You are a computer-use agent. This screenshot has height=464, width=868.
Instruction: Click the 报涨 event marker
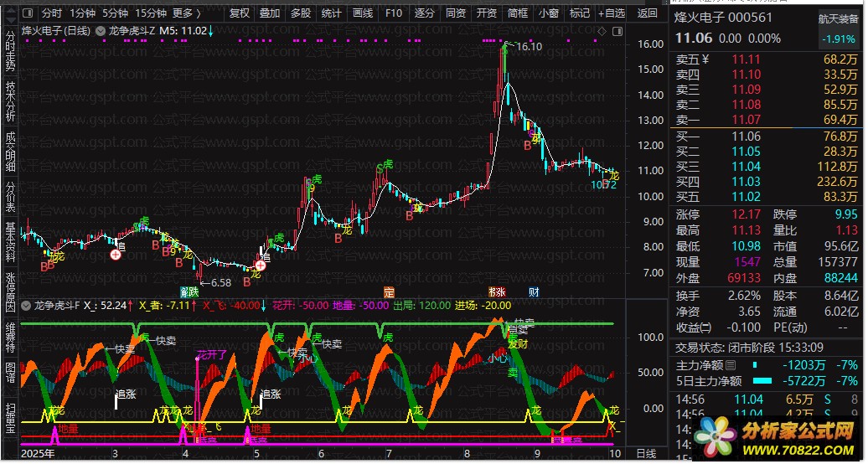(x=497, y=291)
